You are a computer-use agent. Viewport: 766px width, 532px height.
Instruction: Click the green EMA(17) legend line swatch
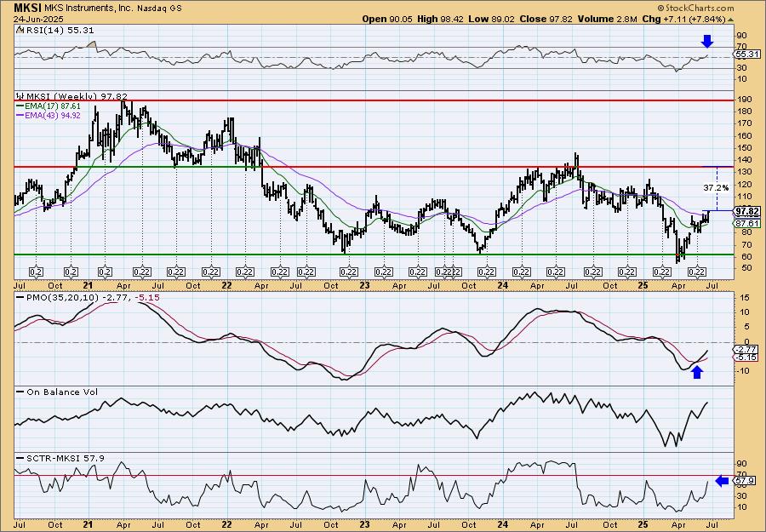[x=20, y=106]
